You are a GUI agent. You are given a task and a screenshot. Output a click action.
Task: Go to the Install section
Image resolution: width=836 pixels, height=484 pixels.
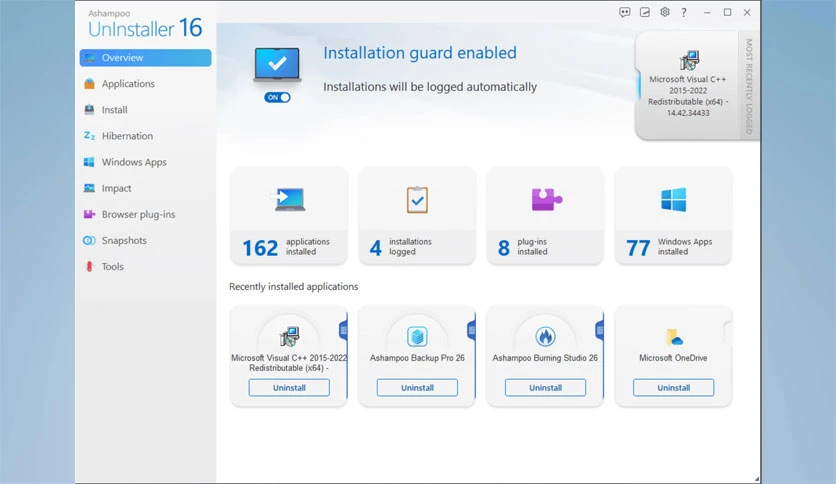[114, 110]
